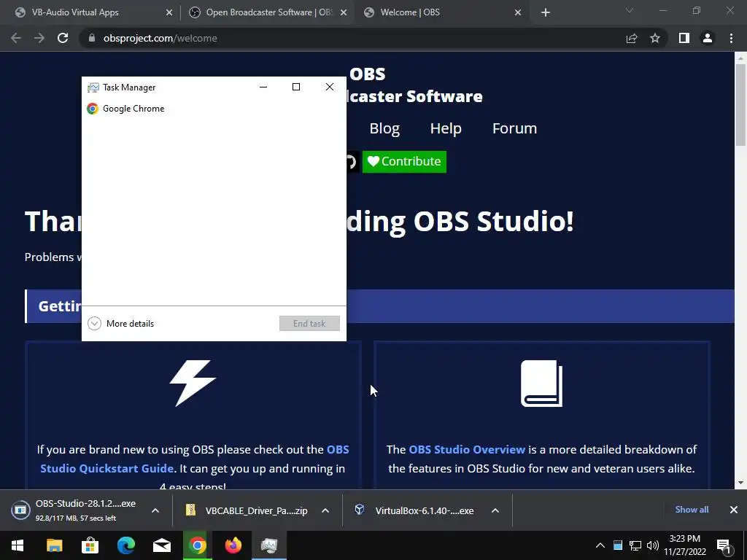Click the green Contribute button
The image size is (747, 560).
tap(404, 161)
